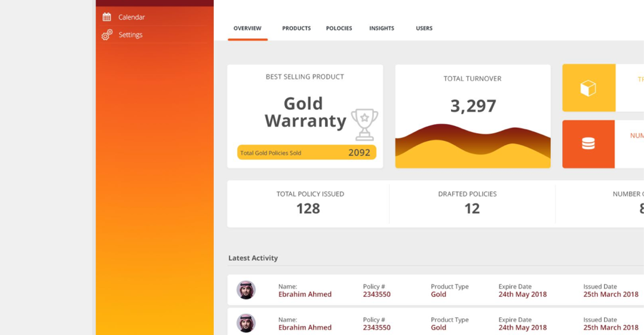Click the cube icon on yellow tile
Viewport: 644px width, 335px height.
tap(588, 88)
